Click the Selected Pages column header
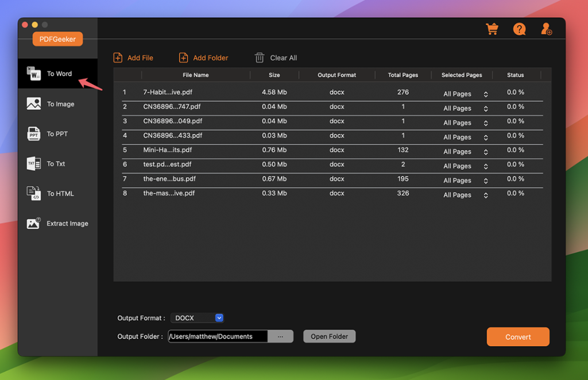 click(462, 75)
